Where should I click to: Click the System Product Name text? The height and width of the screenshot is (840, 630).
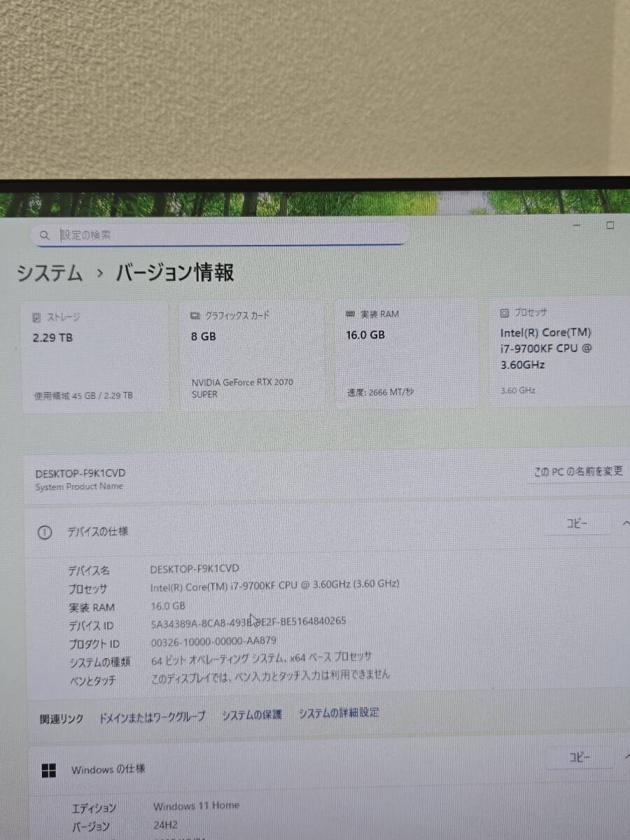[79, 486]
